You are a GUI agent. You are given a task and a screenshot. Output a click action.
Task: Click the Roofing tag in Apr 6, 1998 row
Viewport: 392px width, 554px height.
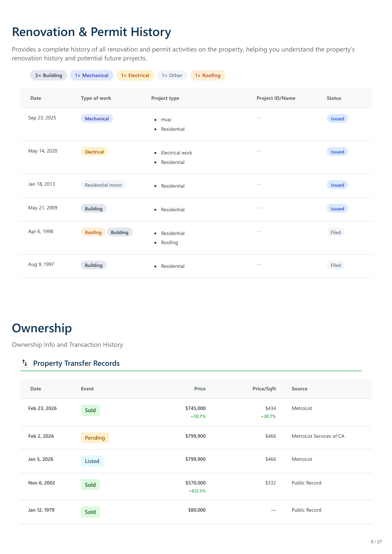[93, 232]
